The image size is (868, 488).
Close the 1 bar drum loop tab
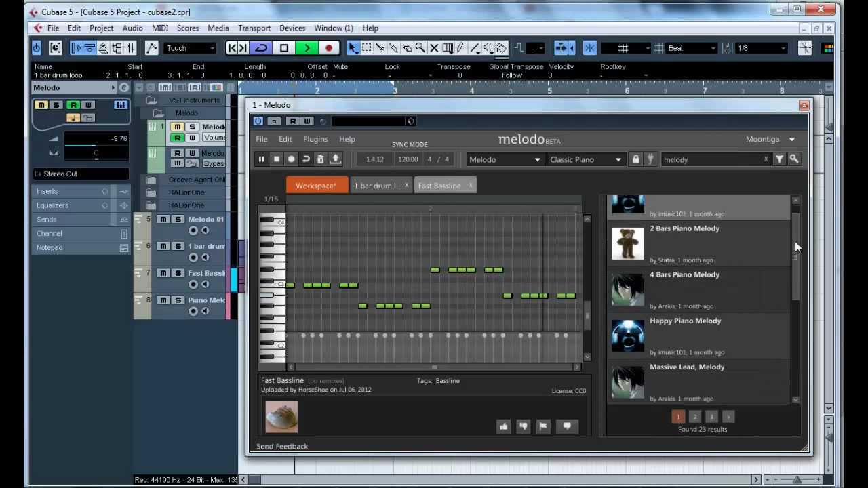406,185
